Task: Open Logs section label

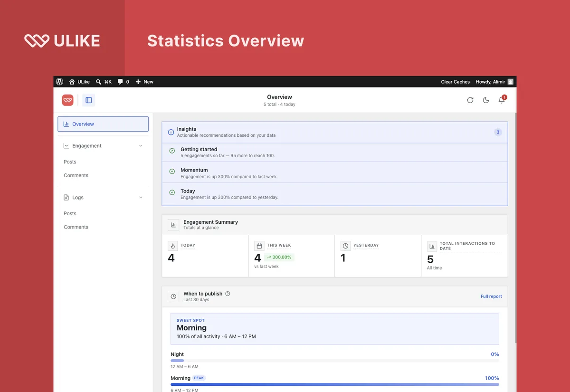Action: (x=78, y=198)
